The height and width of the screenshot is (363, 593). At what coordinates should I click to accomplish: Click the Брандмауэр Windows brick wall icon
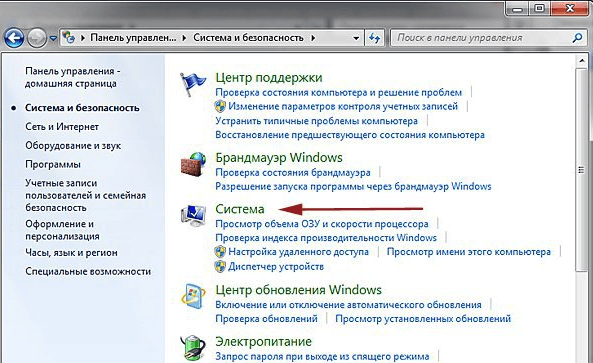[193, 164]
